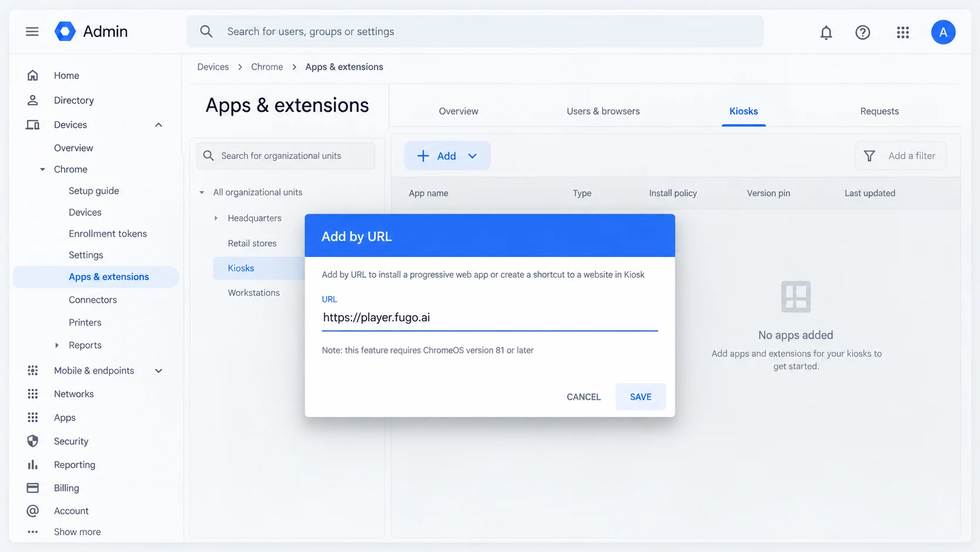Screen dimensions: 980x552
Task: Switch to the Requests tab
Action: click(x=879, y=111)
